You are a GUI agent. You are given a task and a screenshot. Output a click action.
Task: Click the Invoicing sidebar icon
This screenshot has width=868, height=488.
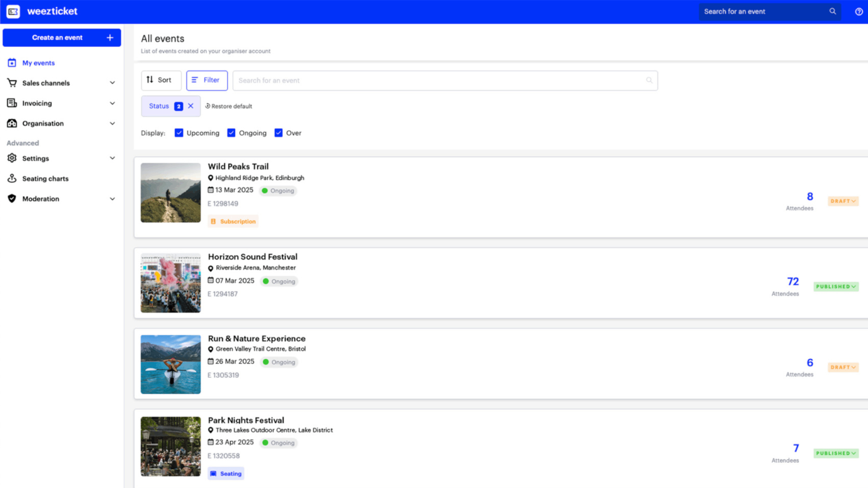[x=12, y=103]
